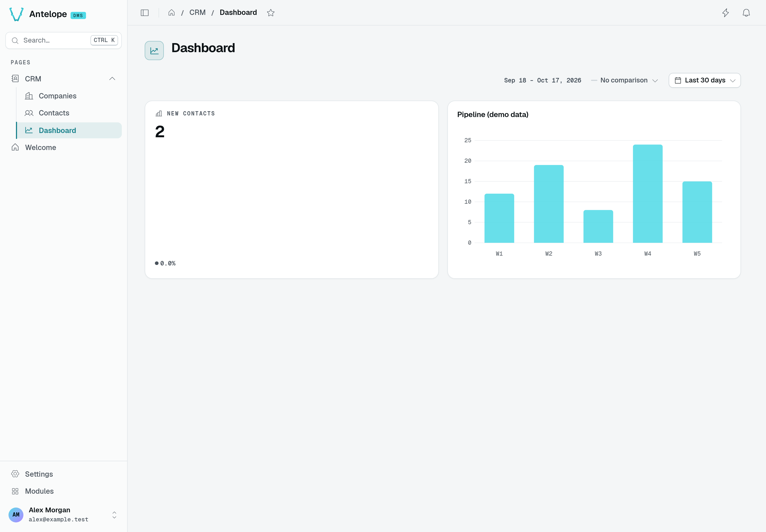Click the W3 bar in Pipeline chart
The width and height of the screenshot is (766, 532).
tap(598, 226)
